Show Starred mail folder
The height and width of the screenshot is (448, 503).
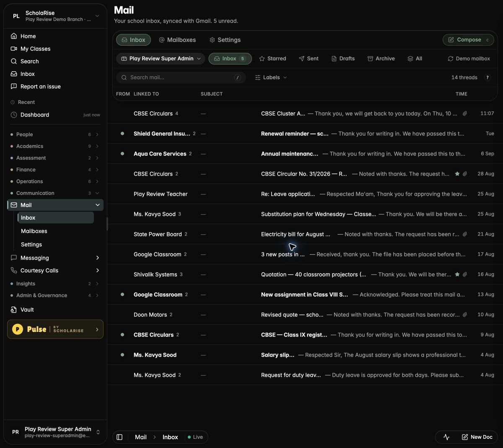(x=272, y=59)
